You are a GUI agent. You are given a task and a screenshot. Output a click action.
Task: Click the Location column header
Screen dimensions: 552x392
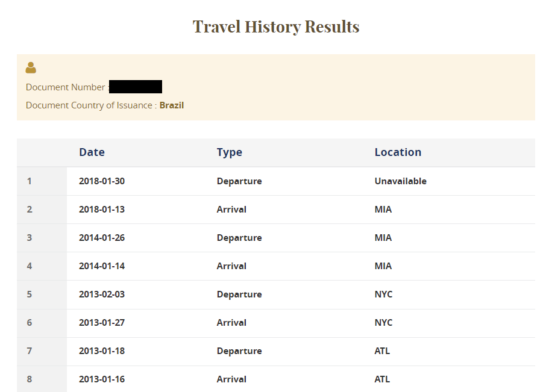[x=398, y=152]
